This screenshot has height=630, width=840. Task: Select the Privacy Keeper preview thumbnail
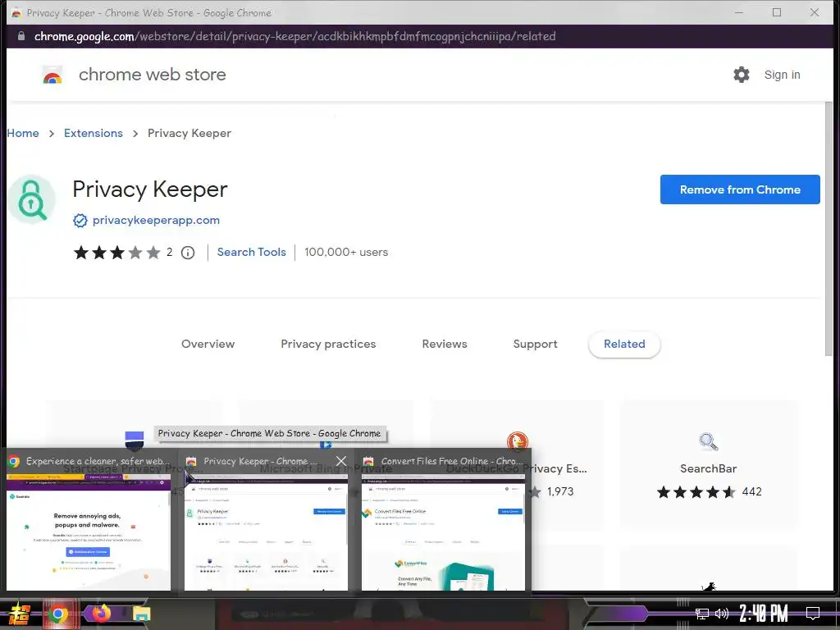point(266,532)
